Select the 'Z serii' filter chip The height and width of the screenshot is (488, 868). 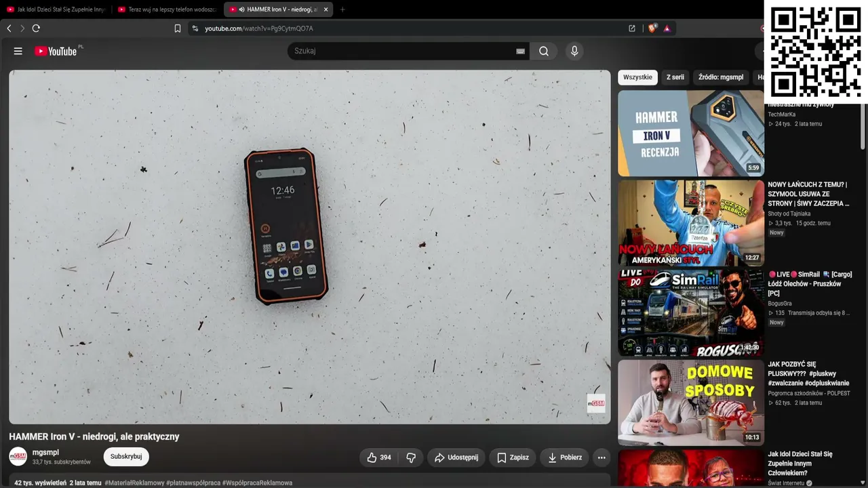point(675,77)
